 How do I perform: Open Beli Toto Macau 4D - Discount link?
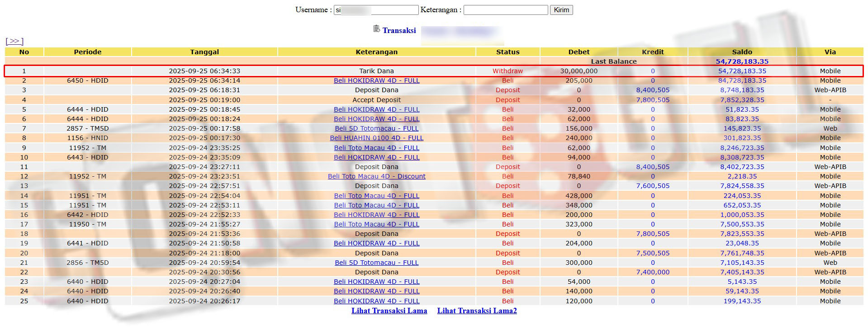click(x=376, y=176)
